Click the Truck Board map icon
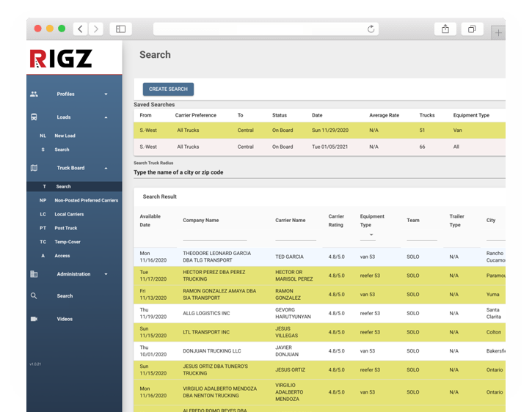Viewport: 532px width, 412px height. pos(34,168)
